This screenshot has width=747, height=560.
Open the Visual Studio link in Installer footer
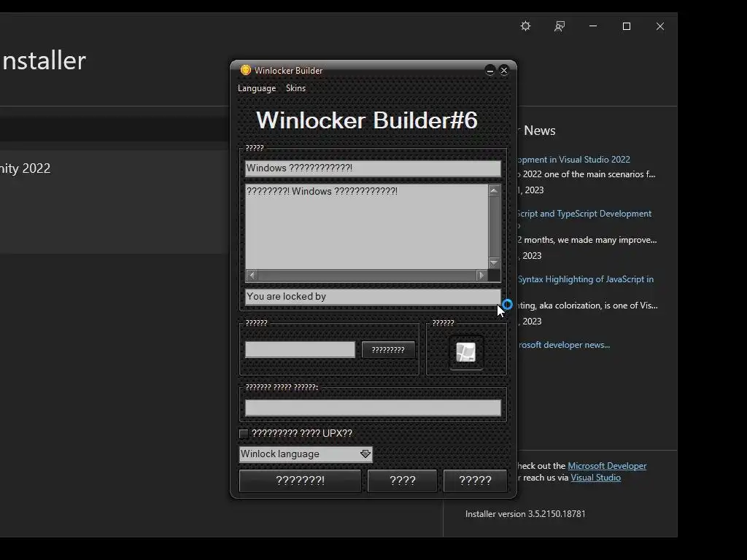click(595, 478)
